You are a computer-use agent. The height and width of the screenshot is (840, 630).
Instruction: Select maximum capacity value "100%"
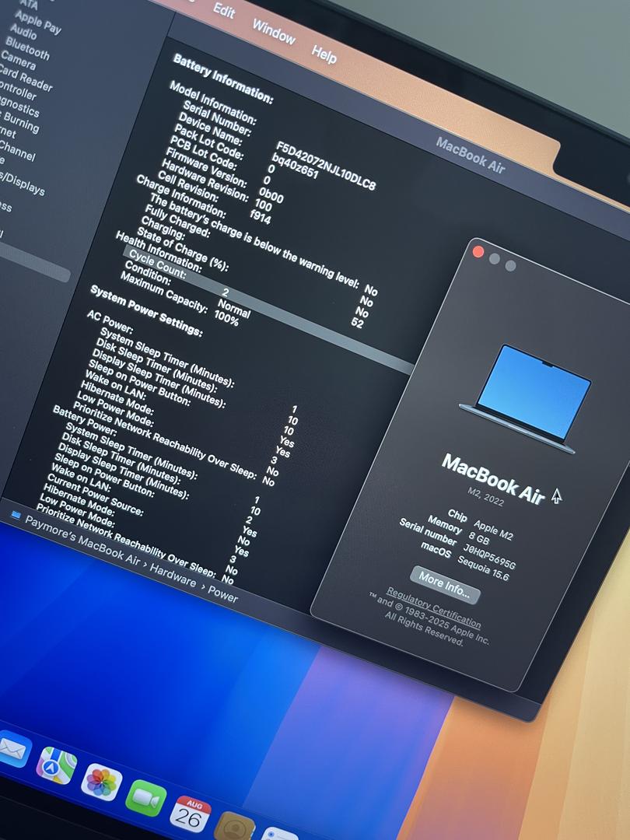pos(226,319)
